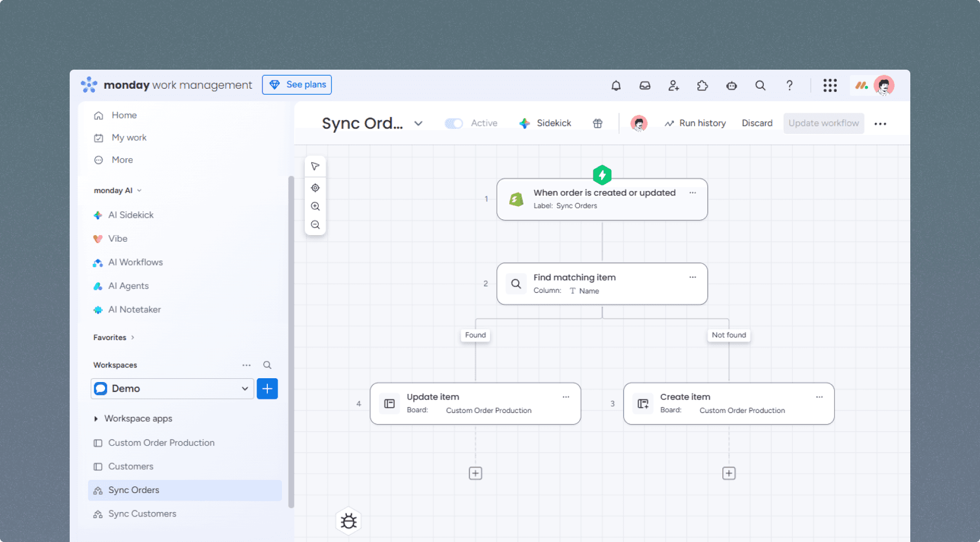Open Vibe
The height and width of the screenshot is (542, 980).
coord(118,238)
